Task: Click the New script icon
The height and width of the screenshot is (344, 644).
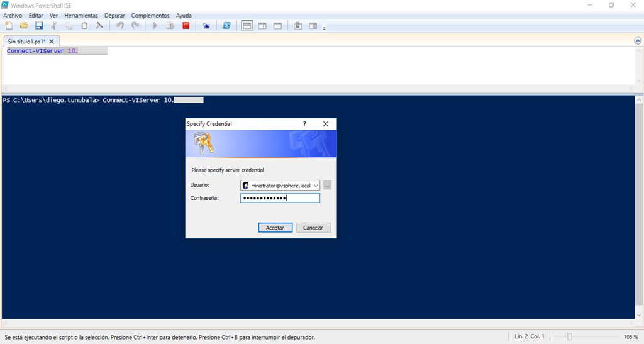Action: [9, 26]
